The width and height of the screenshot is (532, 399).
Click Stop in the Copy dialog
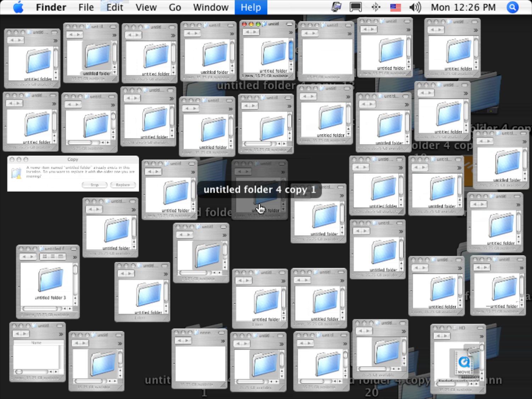[x=94, y=185]
